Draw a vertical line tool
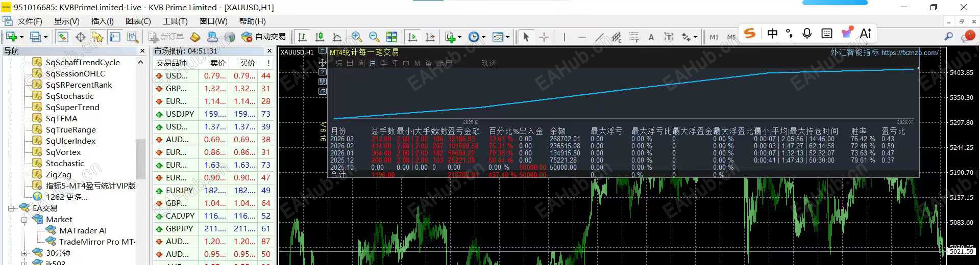This screenshot has height=265, width=980. 564,37
